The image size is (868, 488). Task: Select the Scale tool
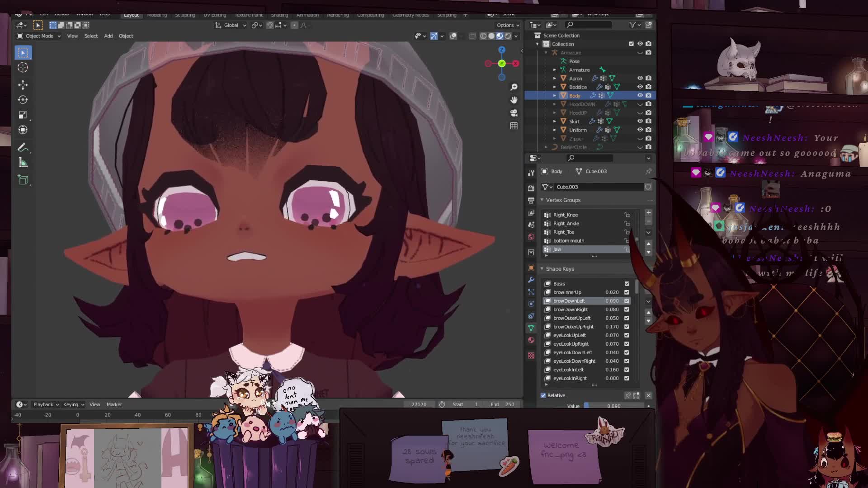click(x=23, y=115)
